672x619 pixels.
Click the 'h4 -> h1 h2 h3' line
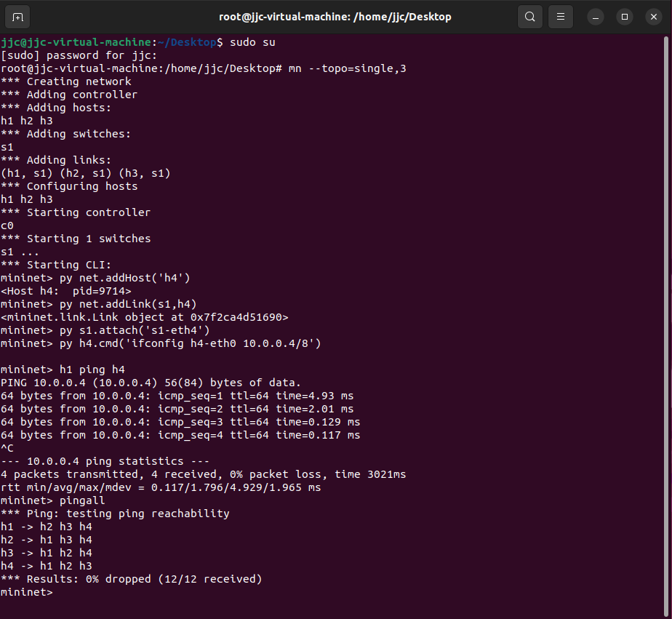pos(47,566)
